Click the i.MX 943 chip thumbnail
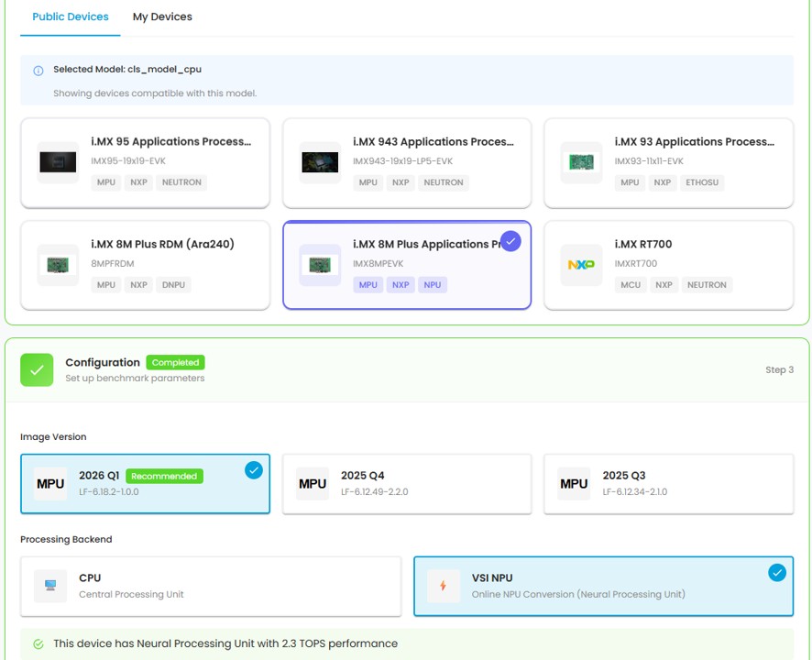This screenshot has width=812, height=660. pyautogui.click(x=320, y=162)
